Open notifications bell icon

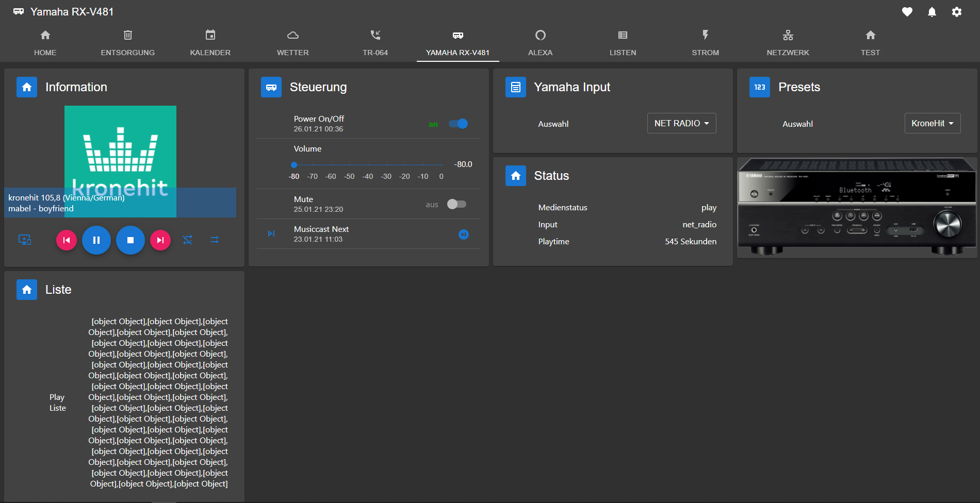932,12
